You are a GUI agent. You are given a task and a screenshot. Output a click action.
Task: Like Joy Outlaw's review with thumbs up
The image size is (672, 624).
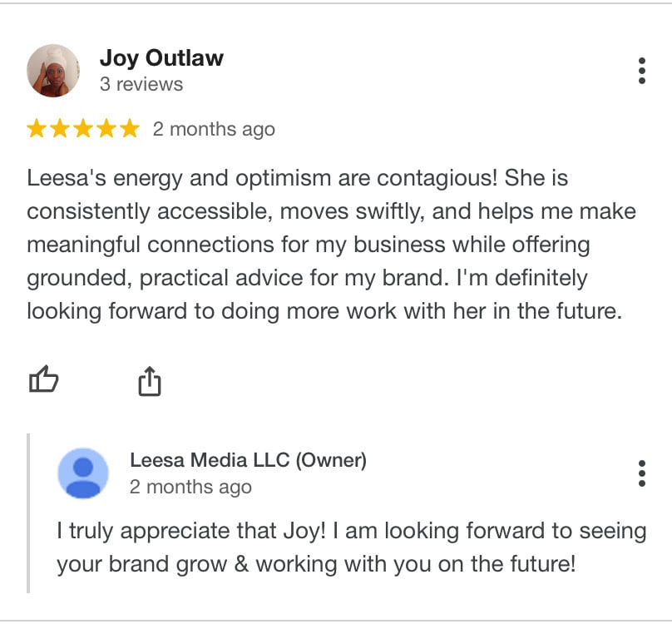pyautogui.click(x=44, y=381)
